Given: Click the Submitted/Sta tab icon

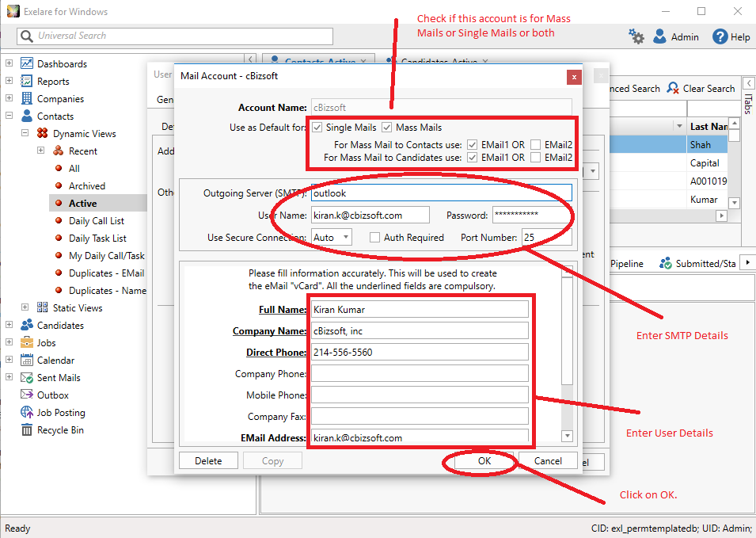Looking at the screenshot, I should pos(666,263).
